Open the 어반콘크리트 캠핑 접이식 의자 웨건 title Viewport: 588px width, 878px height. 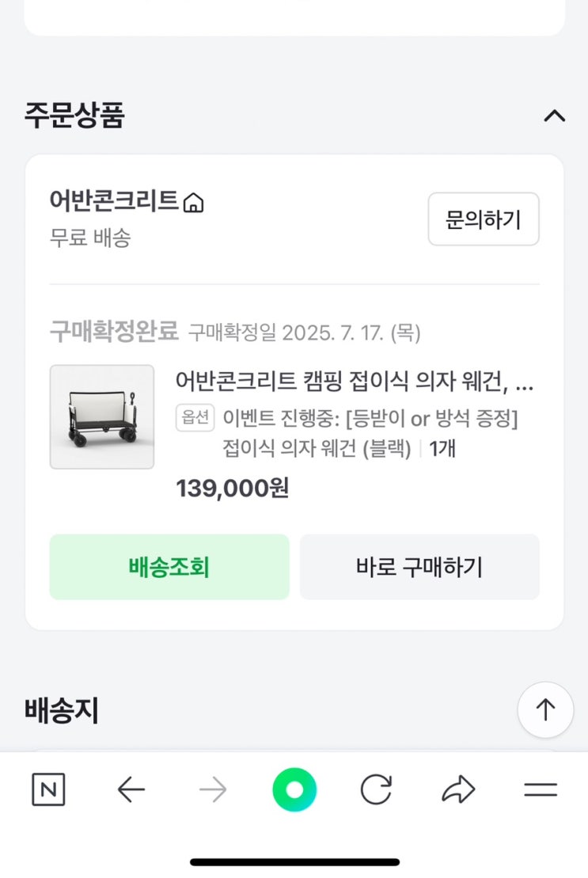[355, 384]
